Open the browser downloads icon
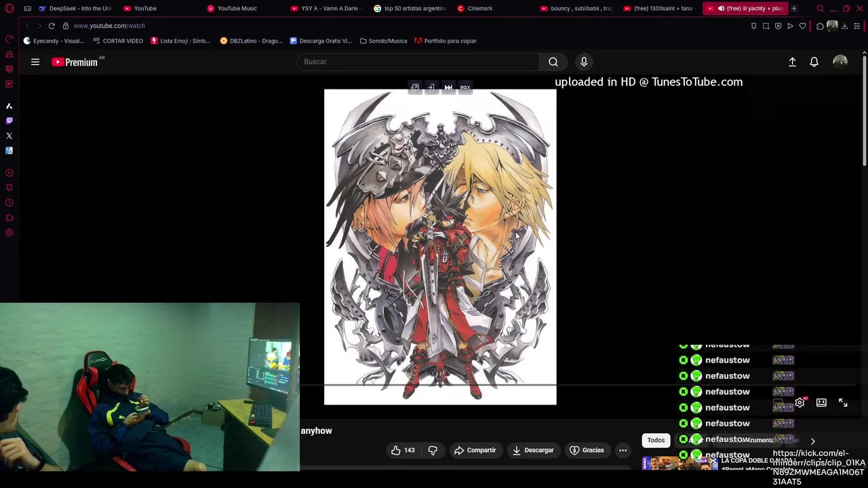This screenshot has height=488, width=868. [x=844, y=26]
